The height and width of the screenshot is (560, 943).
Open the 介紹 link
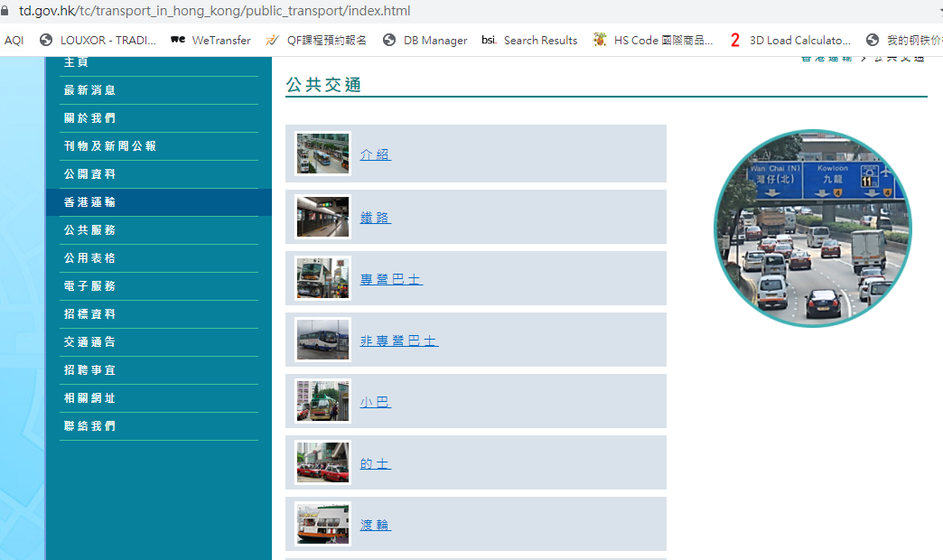point(375,154)
